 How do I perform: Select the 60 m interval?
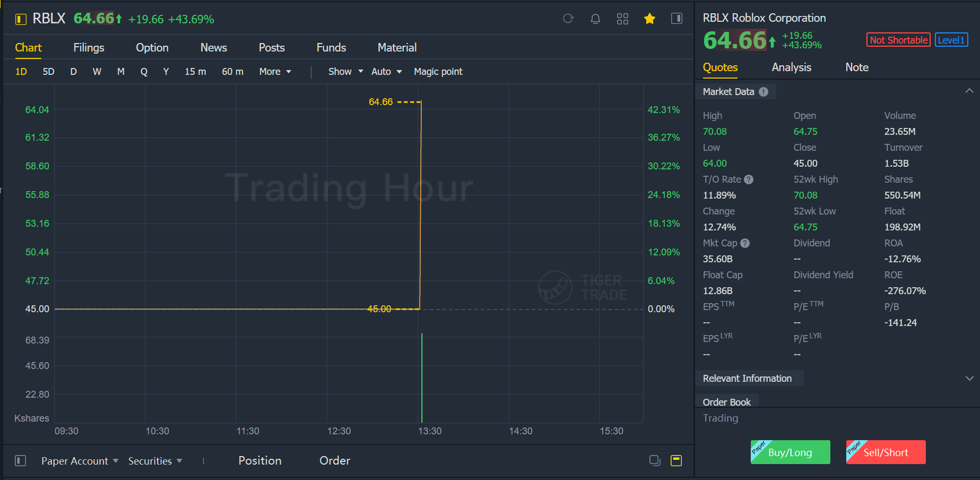232,72
